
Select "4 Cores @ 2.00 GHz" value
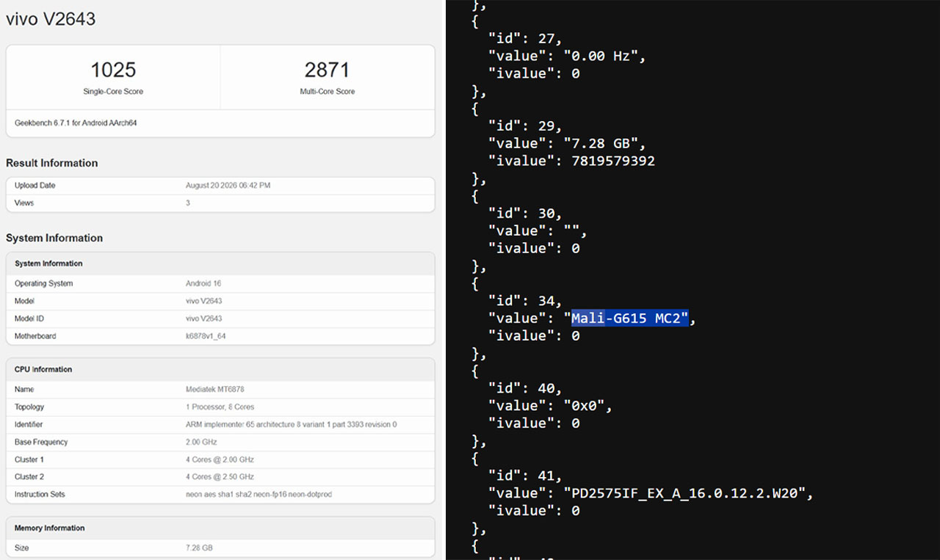tap(220, 459)
